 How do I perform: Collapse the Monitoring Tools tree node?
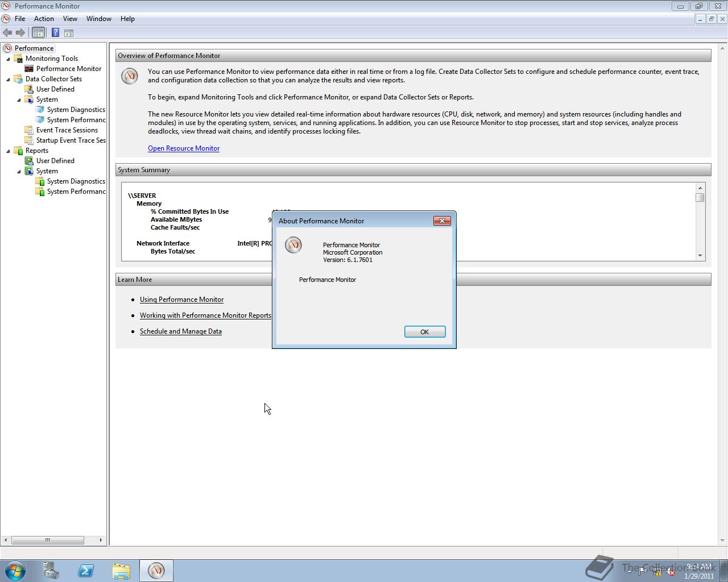pos(8,59)
